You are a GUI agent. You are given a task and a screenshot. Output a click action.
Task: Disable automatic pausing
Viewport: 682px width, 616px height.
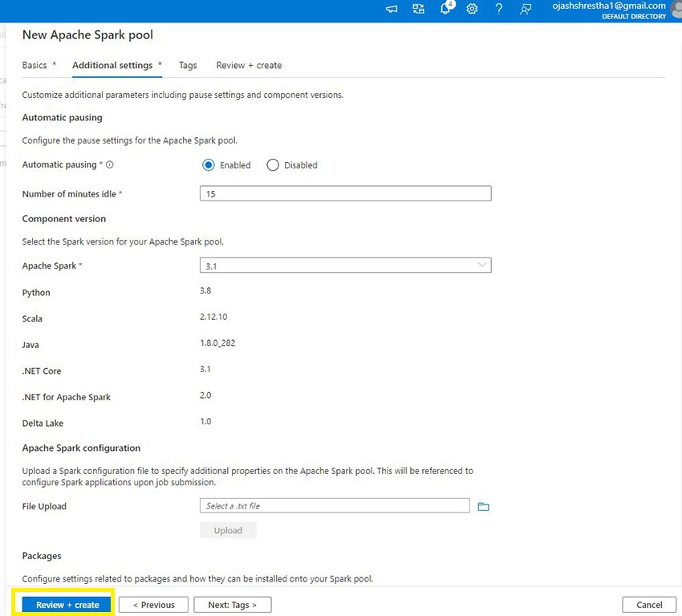click(x=273, y=164)
